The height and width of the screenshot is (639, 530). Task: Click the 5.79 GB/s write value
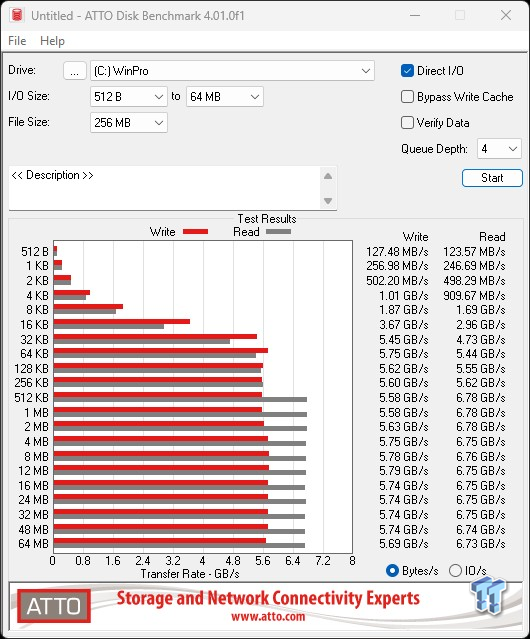coord(404,471)
